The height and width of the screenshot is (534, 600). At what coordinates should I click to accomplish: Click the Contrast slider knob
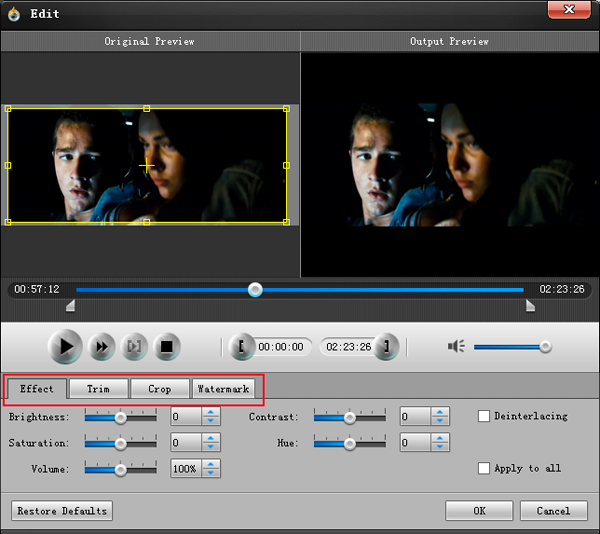[x=349, y=418]
